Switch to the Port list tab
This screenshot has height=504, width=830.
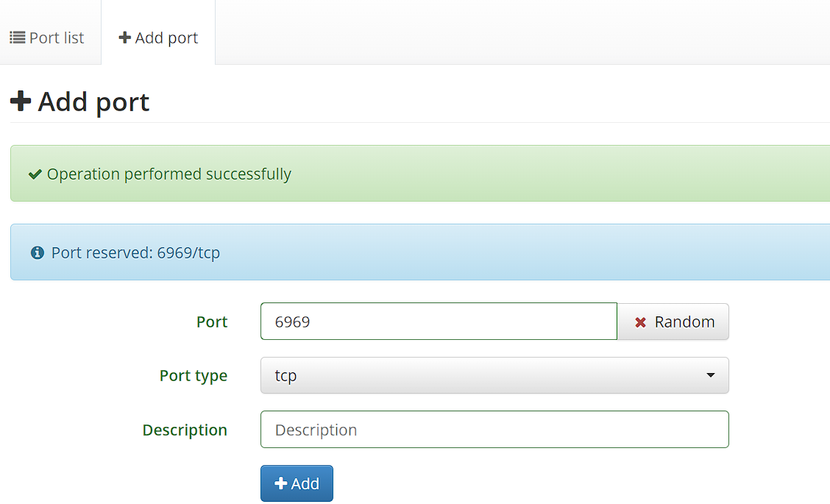49,38
